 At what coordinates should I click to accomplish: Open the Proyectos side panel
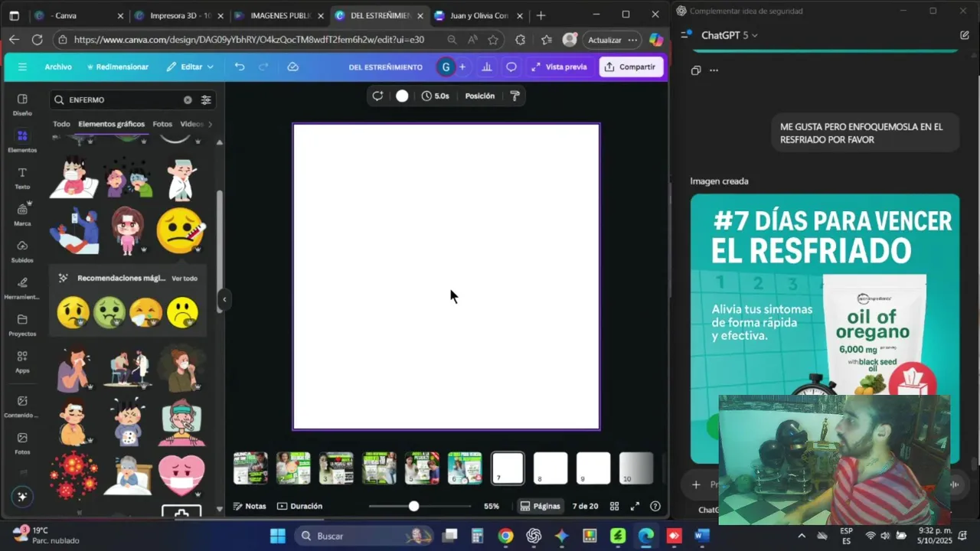[22, 325]
